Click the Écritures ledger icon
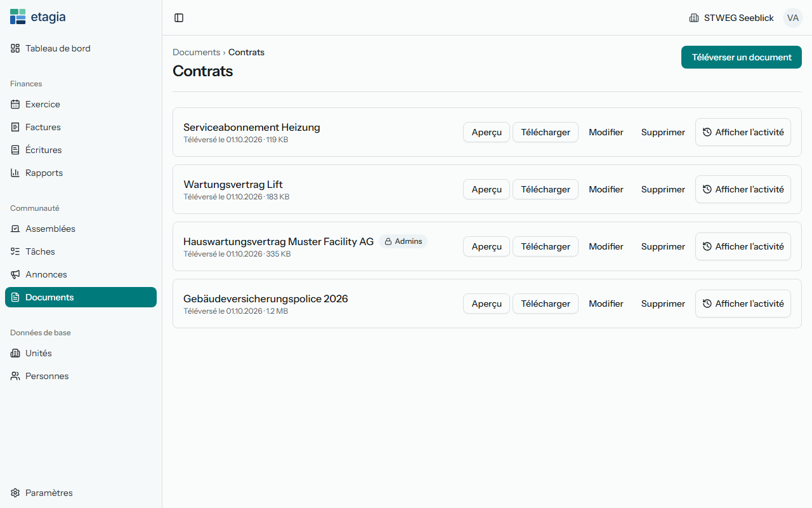812x508 pixels. coord(15,150)
